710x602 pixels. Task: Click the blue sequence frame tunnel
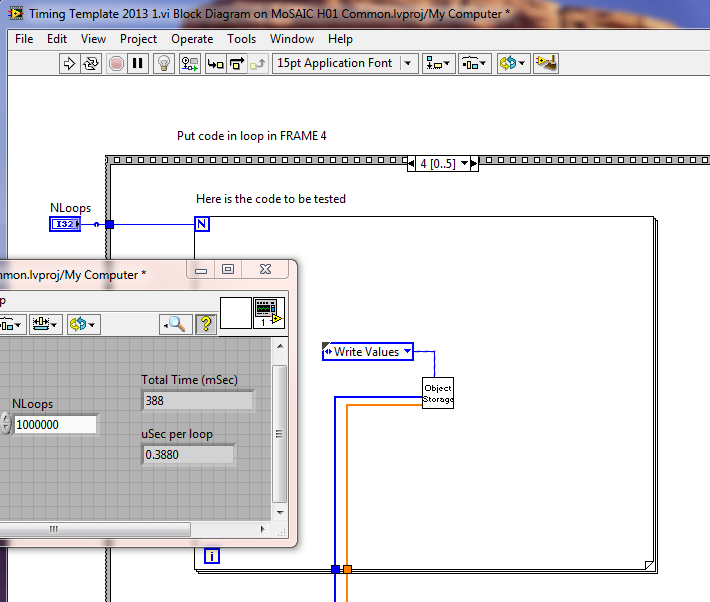point(110,224)
